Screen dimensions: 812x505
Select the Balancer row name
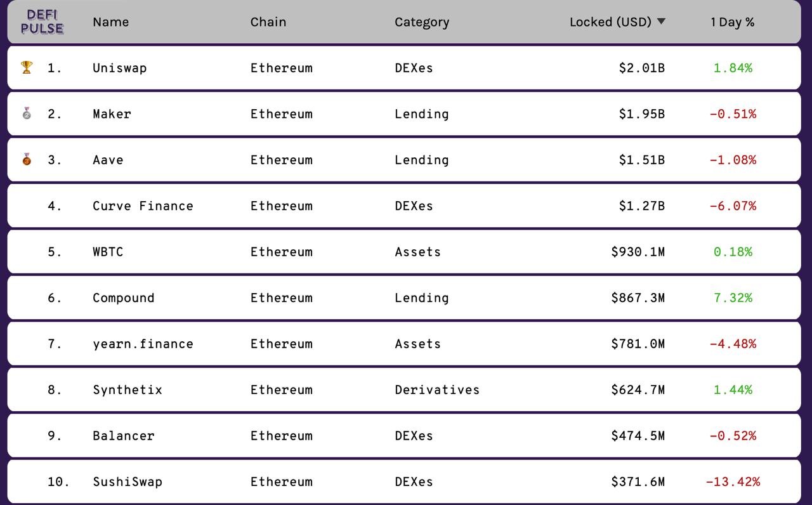pos(123,436)
